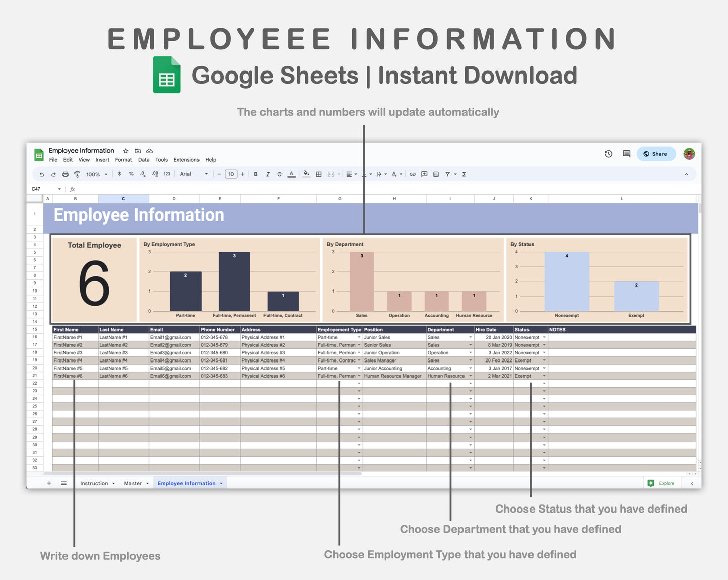Toggle bold formatting in the toolbar
This screenshot has height=580, width=728.
[x=255, y=174]
